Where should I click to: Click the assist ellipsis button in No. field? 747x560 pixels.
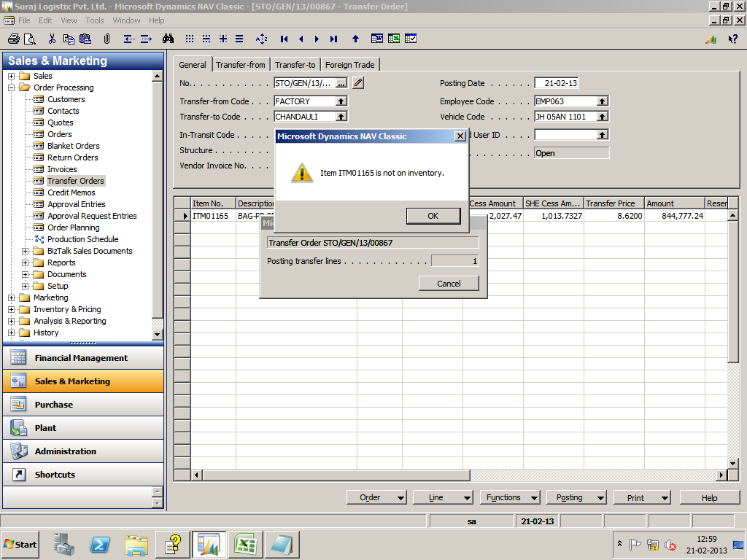pyautogui.click(x=341, y=83)
